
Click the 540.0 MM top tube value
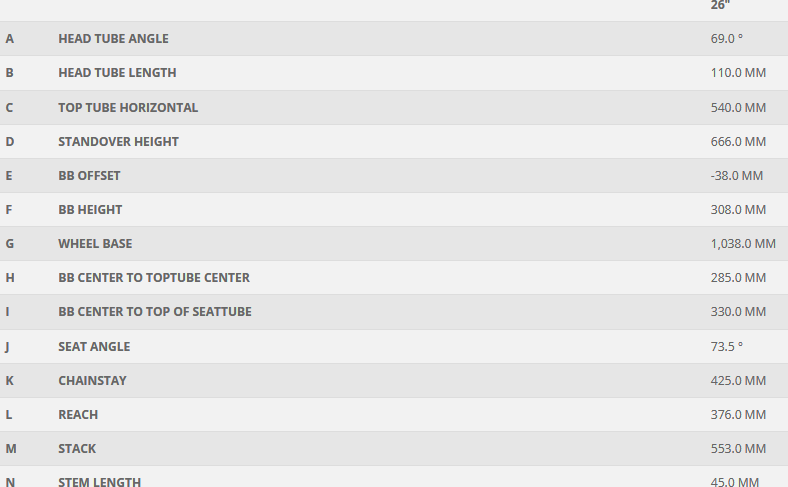click(738, 108)
